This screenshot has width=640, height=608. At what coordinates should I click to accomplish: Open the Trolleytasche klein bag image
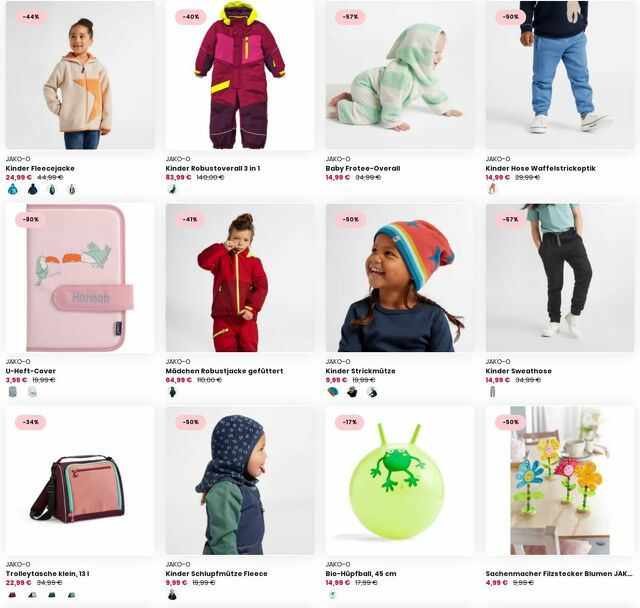(80, 481)
